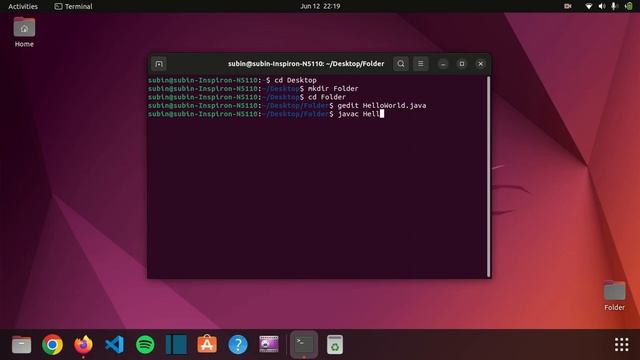This screenshot has height=360, width=640.
Task: Click the Terminal title bar text
Action: pos(306,64)
